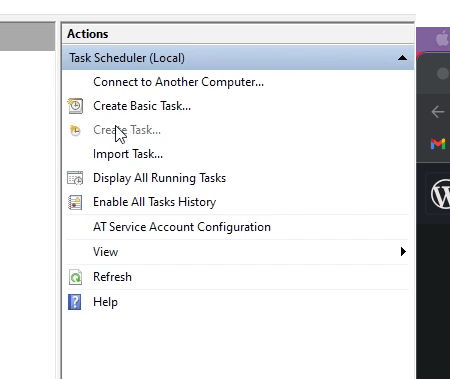Select Display All Running Tasks
The image size is (450, 379).
click(159, 178)
